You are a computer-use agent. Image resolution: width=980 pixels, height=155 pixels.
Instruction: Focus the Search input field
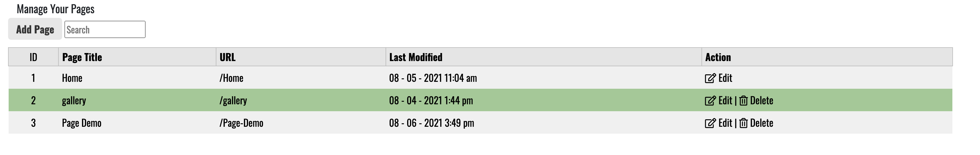pos(105,30)
